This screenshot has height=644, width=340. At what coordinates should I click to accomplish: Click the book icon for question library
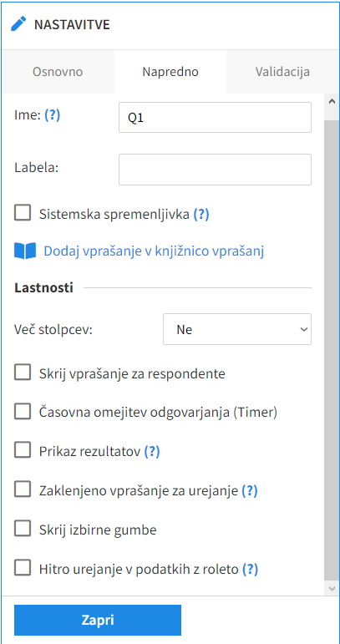[25, 251]
